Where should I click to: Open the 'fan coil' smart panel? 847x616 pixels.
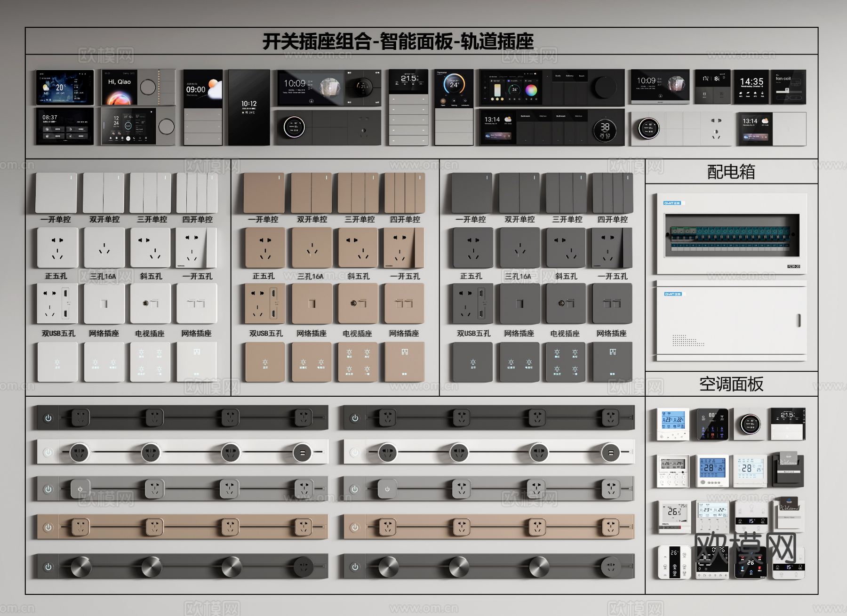click(x=788, y=87)
